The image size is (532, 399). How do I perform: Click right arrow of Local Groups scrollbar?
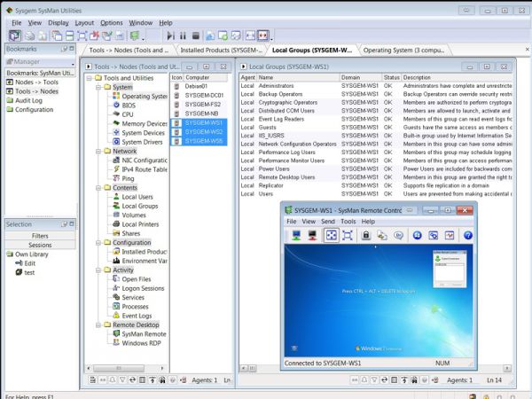pos(507,369)
